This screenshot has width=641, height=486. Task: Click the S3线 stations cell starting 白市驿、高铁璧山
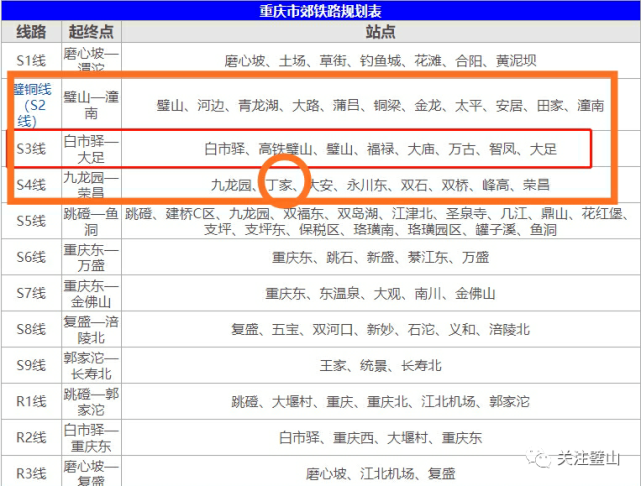click(x=380, y=149)
